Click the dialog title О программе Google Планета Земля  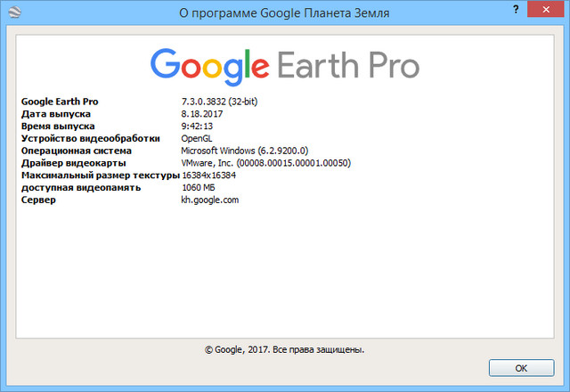pyautogui.click(x=284, y=13)
